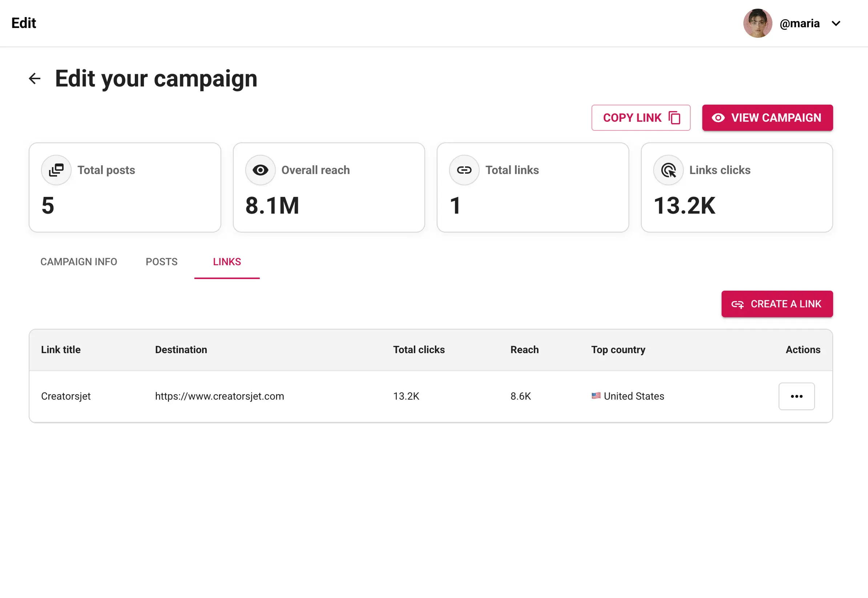868x598 pixels.
Task: Click the link-plus icon on Create a Link
Action: coord(738,304)
